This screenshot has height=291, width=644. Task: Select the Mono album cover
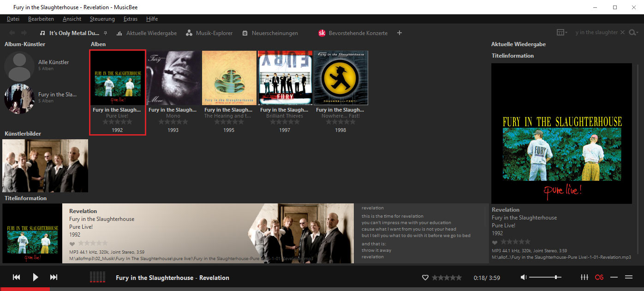173,78
